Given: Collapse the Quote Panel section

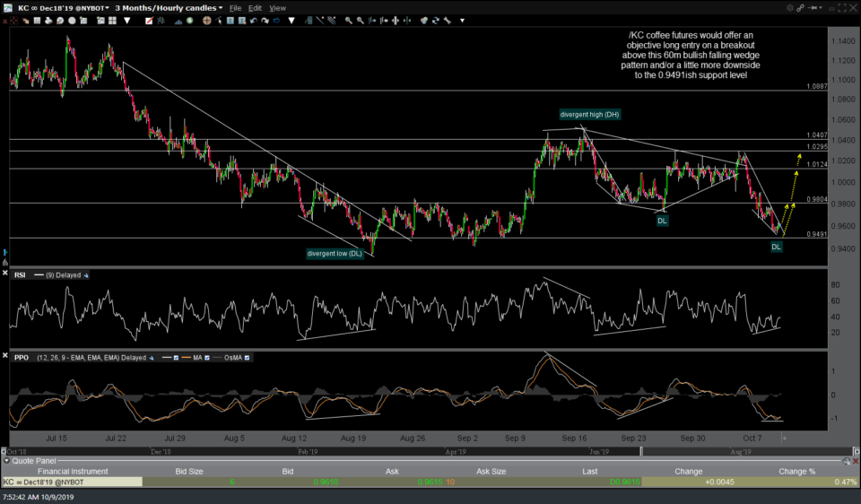Looking at the screenshot, I should pos(6,461).
